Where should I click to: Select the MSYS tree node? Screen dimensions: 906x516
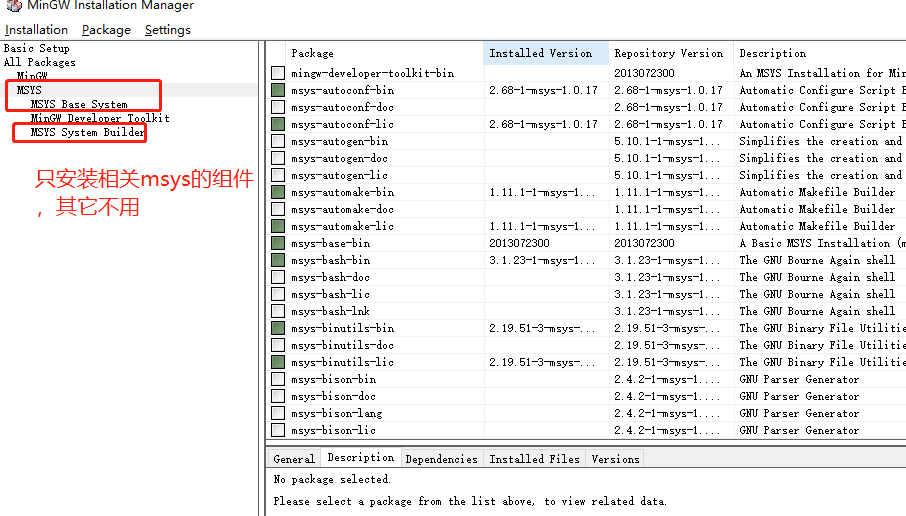point(29,90)
